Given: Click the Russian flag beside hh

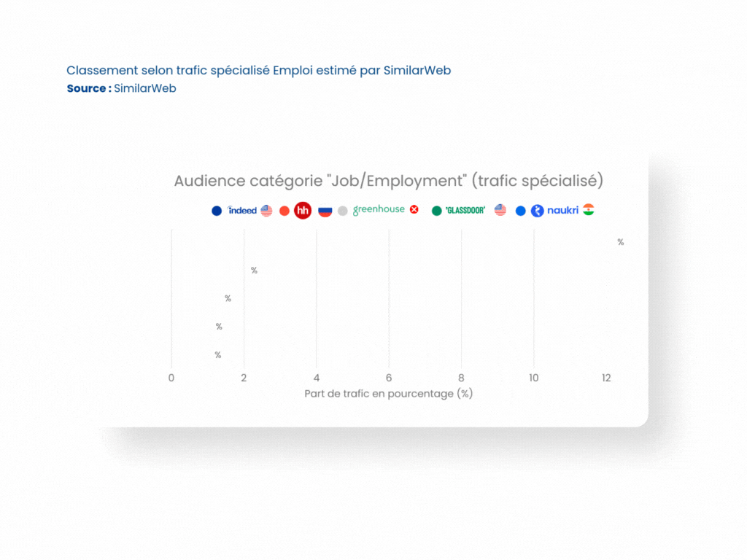Looking at the screenshot, I should point(325,211).
